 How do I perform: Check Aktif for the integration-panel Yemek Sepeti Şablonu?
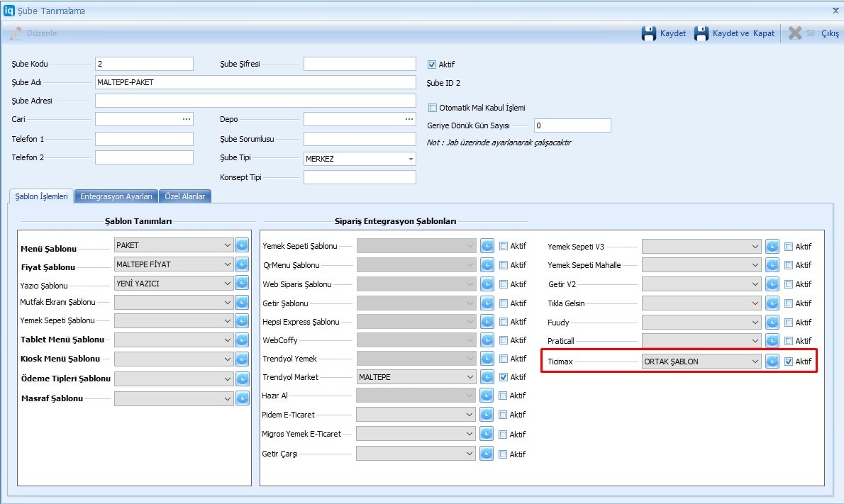point(504,246)
